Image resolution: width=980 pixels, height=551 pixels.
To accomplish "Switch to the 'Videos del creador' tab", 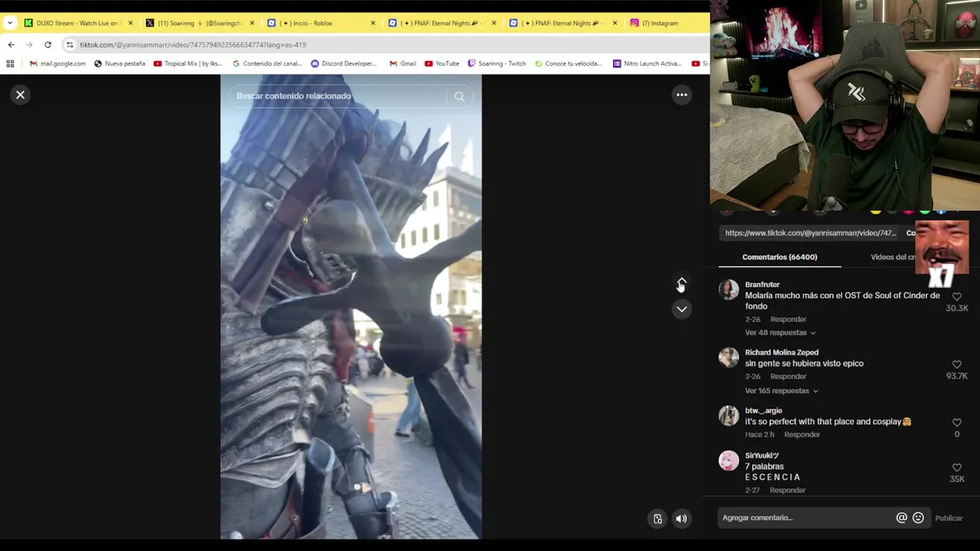I will (x=893, y=257).
